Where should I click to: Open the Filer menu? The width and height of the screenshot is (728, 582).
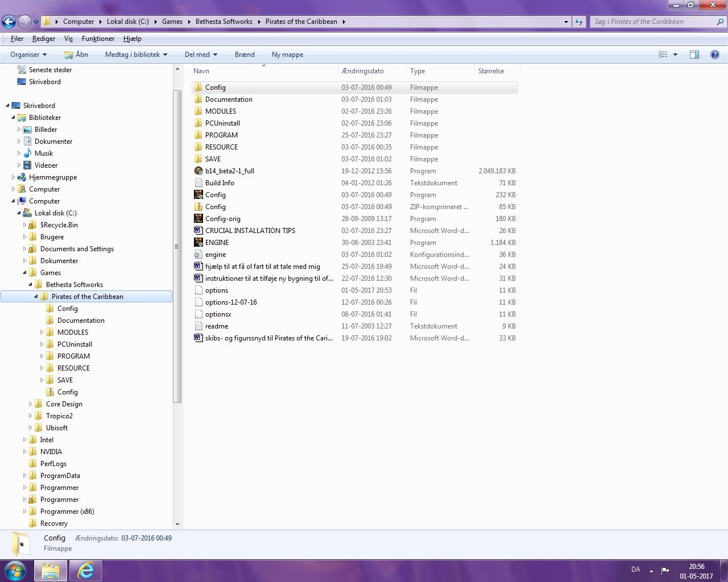click(x=17, y=39)
